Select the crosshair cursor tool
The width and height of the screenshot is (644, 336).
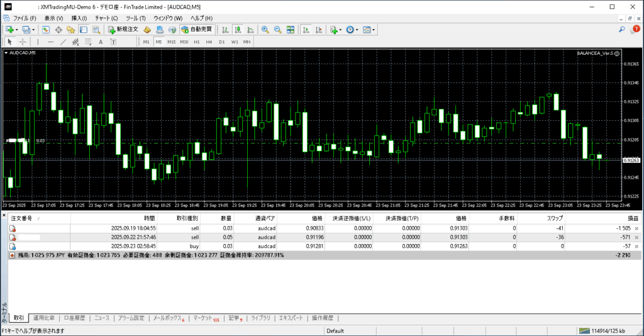pos(23,42)
